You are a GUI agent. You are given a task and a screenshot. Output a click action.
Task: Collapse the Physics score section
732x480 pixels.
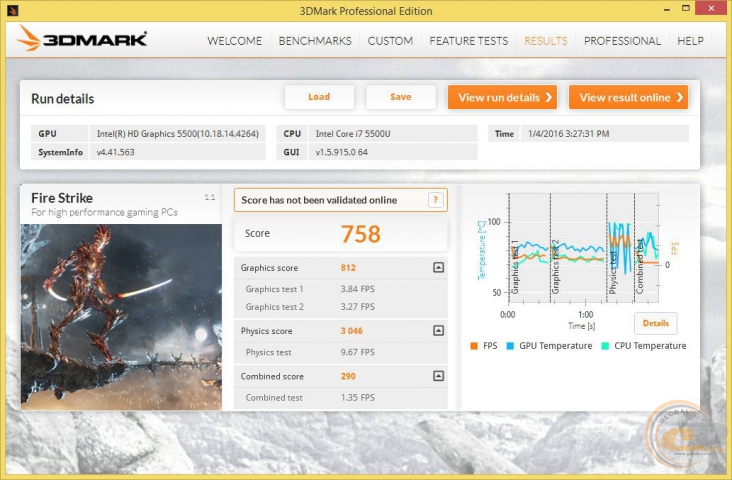coord(438,331)
